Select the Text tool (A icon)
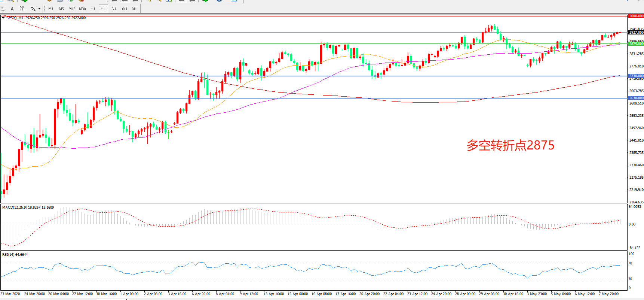 click(x=12, y=9)
